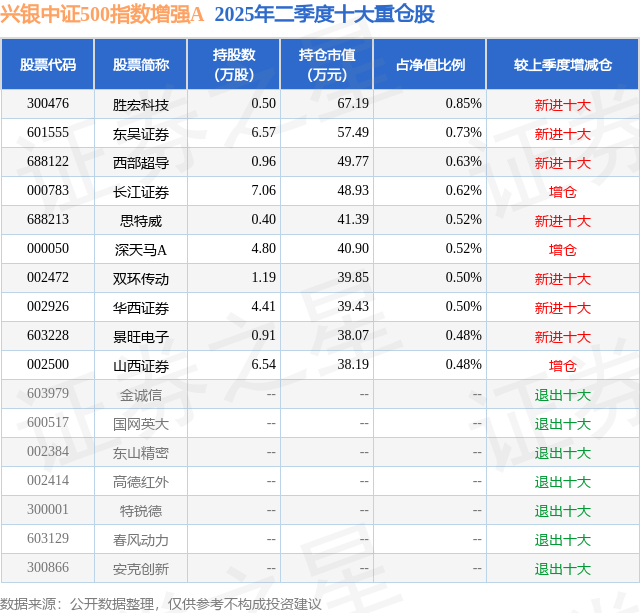Select stock name 山西证券

(x=141, y=366)
